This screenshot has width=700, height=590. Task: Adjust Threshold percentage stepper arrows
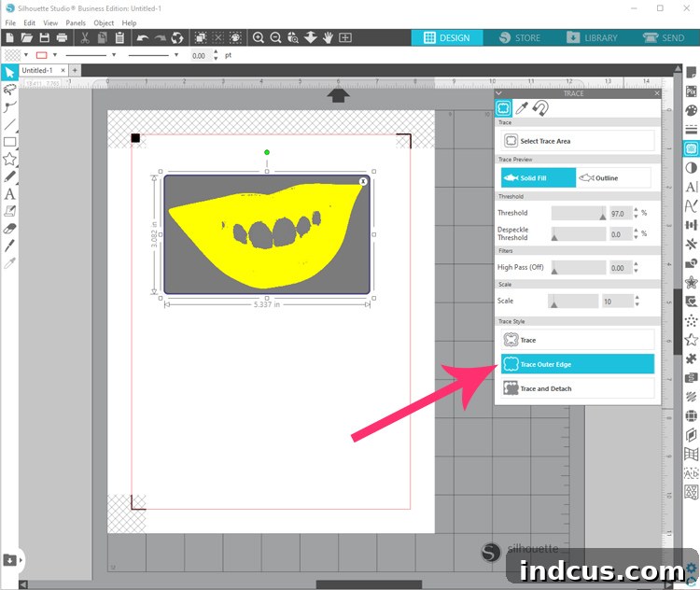point(636,213)
